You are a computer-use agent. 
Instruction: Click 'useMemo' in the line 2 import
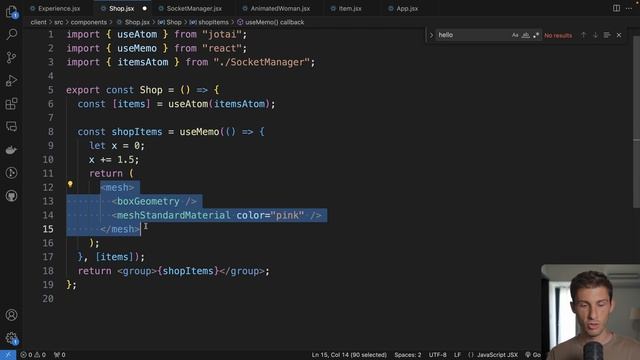pos(137,48)
